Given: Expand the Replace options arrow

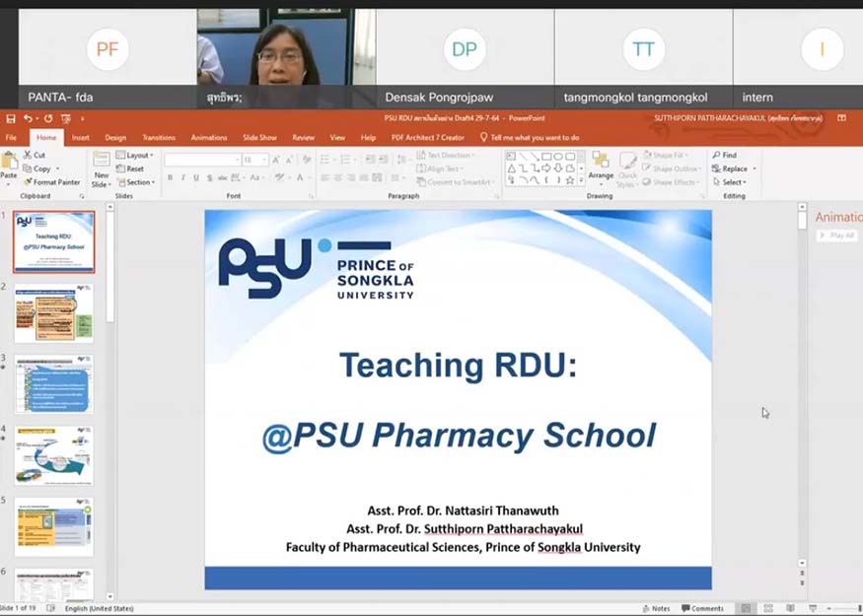Looking at the screenshot, I should (x=755, y=169).
